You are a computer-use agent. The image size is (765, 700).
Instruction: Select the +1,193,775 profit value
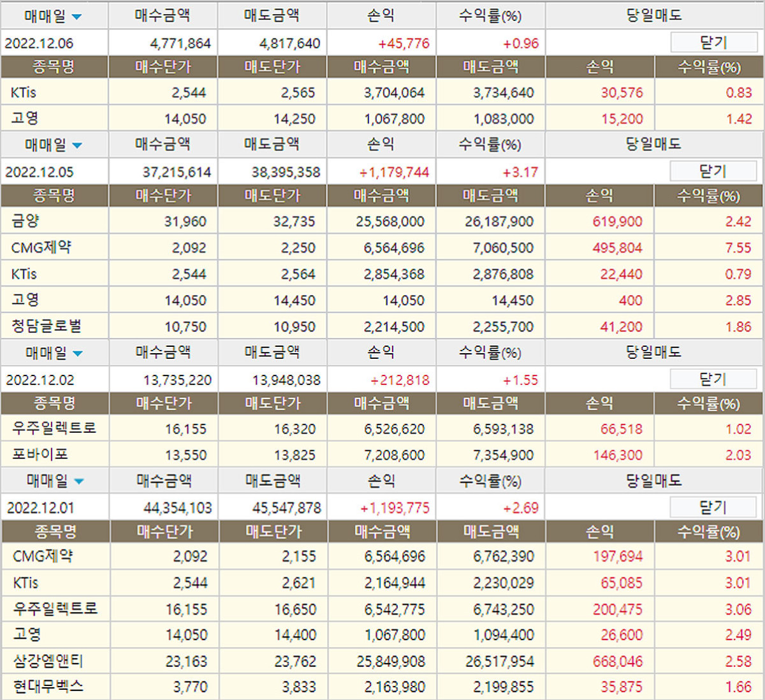tap(395, 508)
